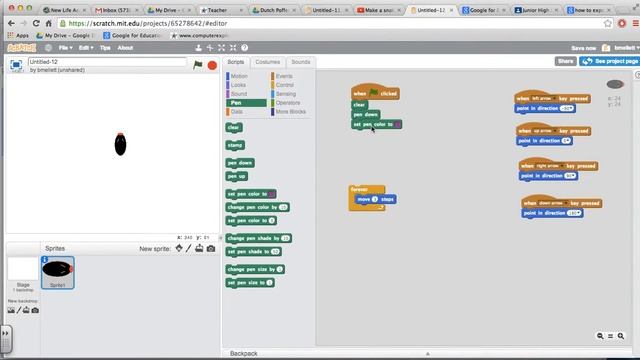
Task: Select the Looks block category
Action: [x=238, y=85]
